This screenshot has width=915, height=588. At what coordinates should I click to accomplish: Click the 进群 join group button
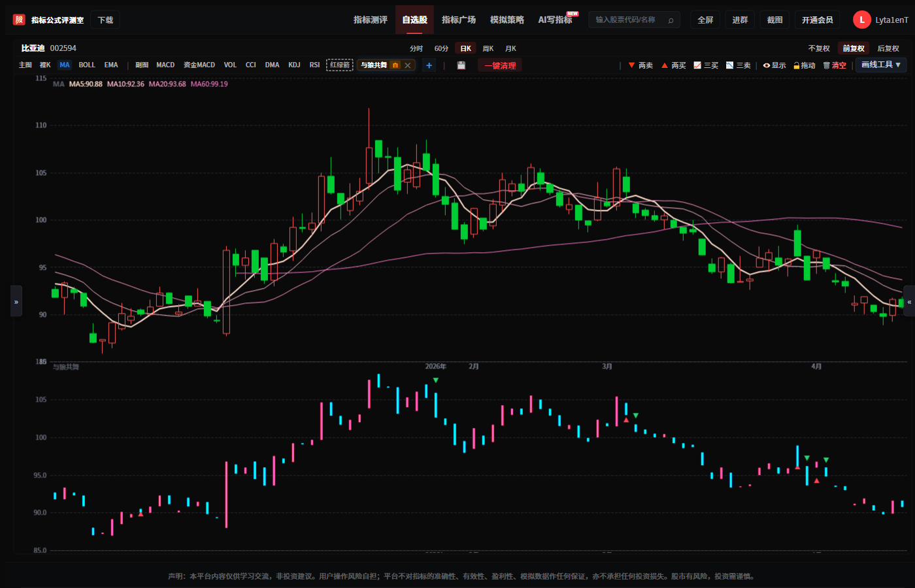pos(740,20)
